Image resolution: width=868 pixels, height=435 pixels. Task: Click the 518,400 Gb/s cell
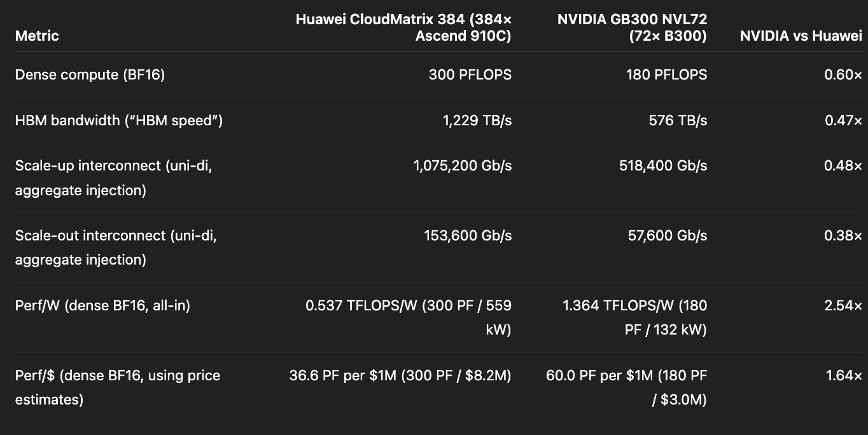(x=663, y=165)
